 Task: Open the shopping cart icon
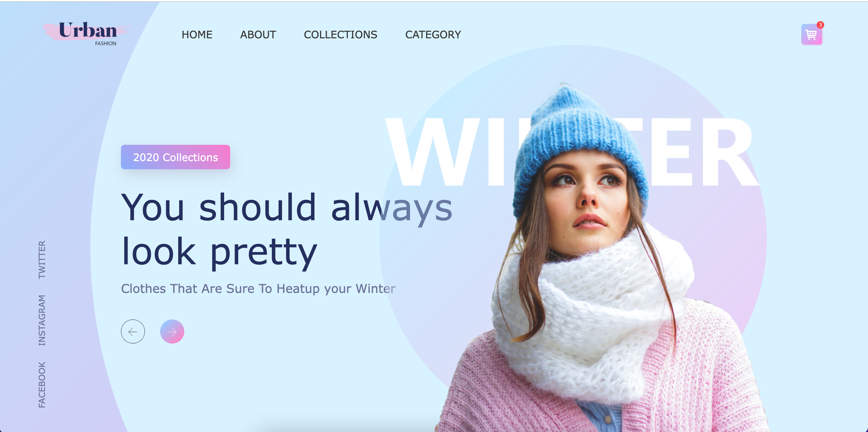click(811, 34)
